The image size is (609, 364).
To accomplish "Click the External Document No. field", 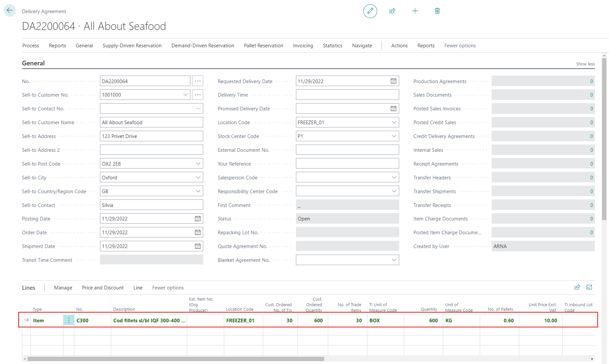I will click(347, 150).
